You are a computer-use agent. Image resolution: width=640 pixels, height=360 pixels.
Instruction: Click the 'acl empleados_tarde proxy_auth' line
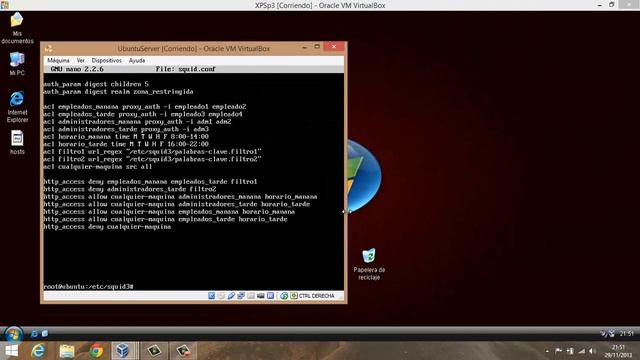[x=143, y=114]
